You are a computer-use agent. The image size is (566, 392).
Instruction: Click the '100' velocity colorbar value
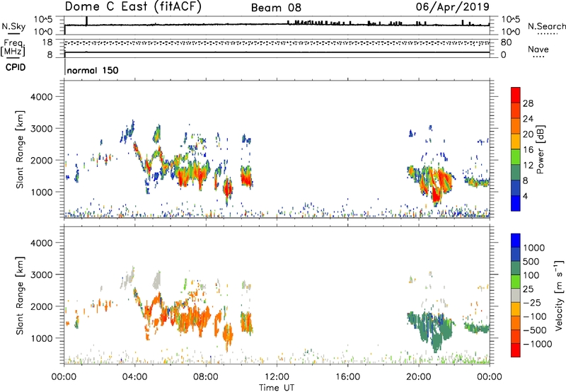pos(531,275)
